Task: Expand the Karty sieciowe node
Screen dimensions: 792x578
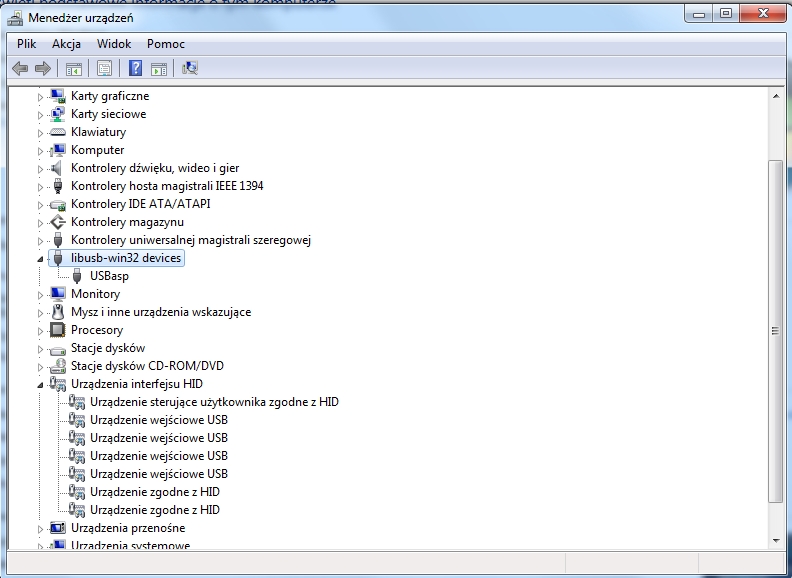Action: click(x=40, y=115)
